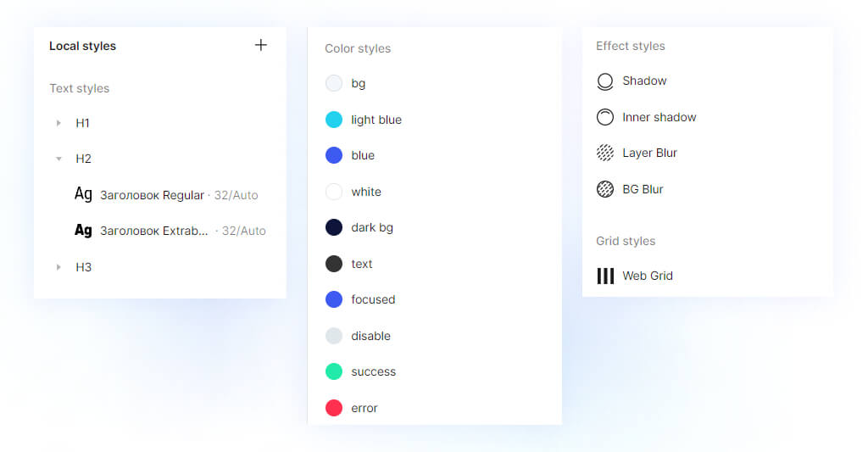Click the H2 label

(x=83, y=159)
